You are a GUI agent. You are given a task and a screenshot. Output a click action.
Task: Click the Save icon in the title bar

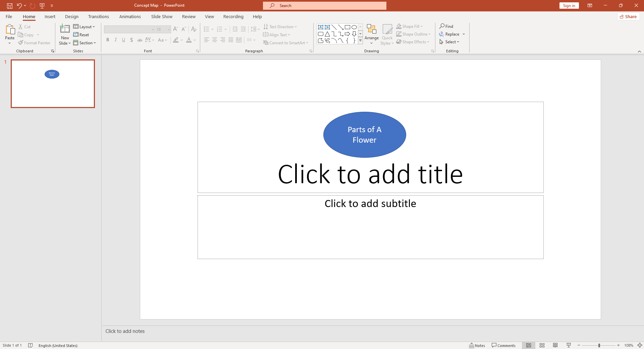click(x=10, y=6)
